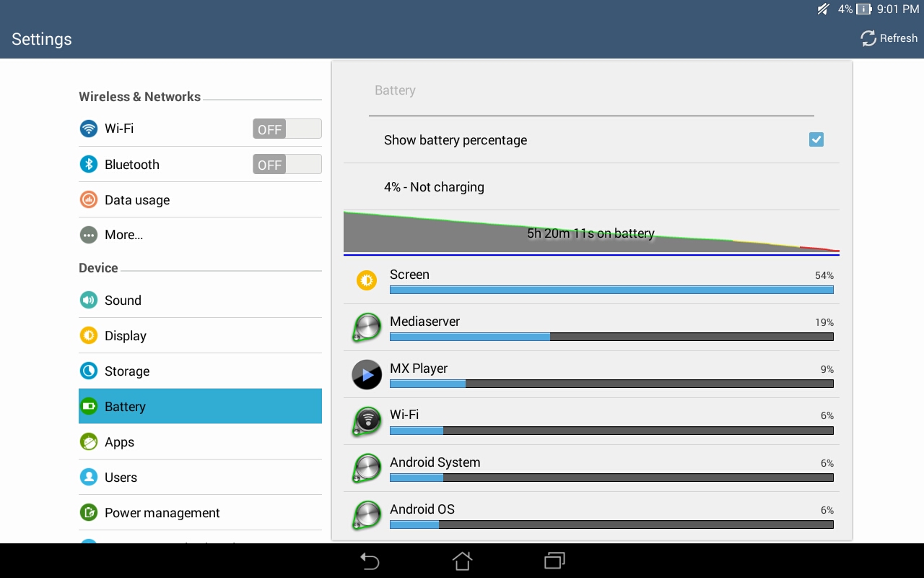This screenshot has width=924, height=578.
Task: Tap the Wi-Fi settings icon in sidebar
Action: click(88, 129)
